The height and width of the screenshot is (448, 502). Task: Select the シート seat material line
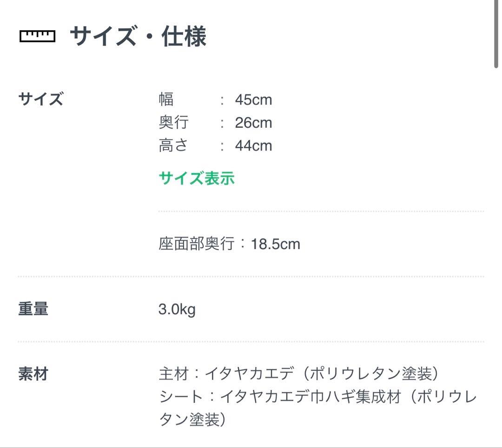pyautogui.click(x=320, y=396)
